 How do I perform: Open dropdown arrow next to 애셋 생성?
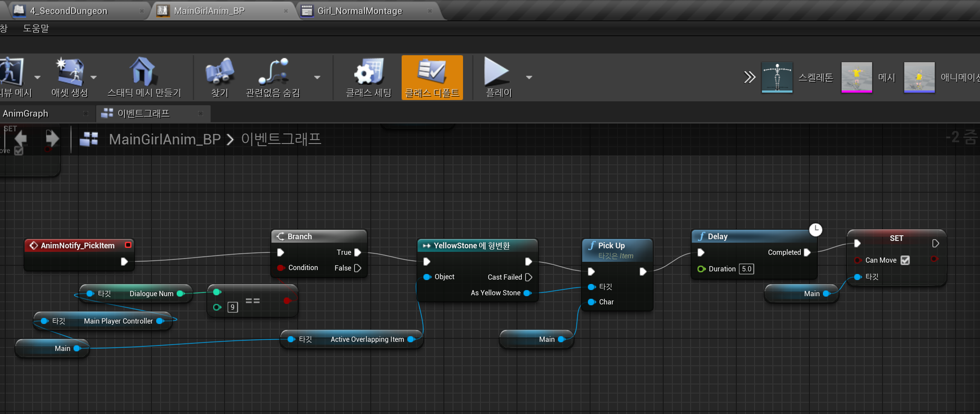click(94, 77)
